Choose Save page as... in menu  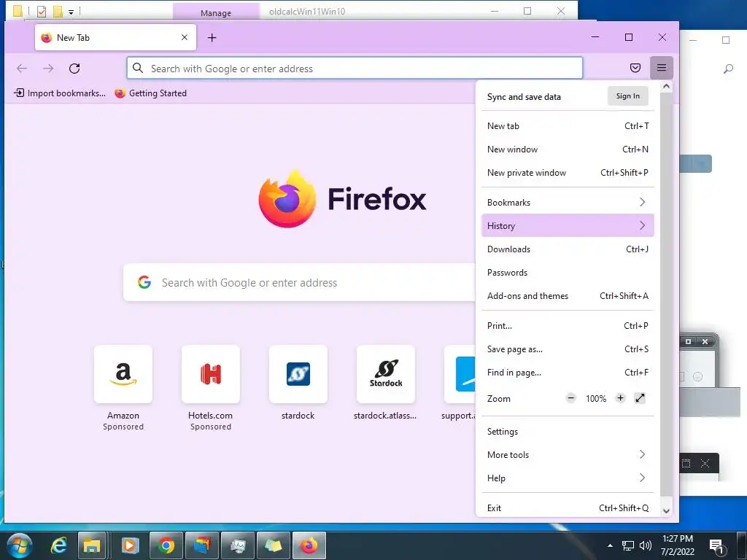568,349
